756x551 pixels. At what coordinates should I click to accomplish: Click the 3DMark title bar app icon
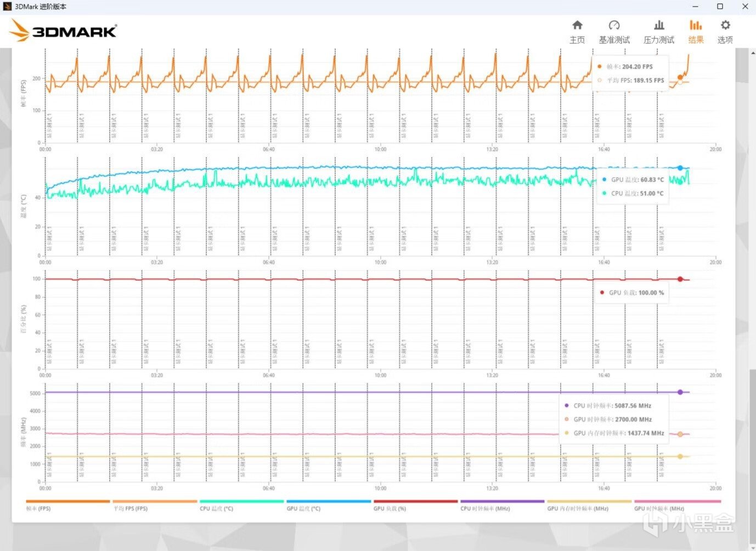pos(7,7)
